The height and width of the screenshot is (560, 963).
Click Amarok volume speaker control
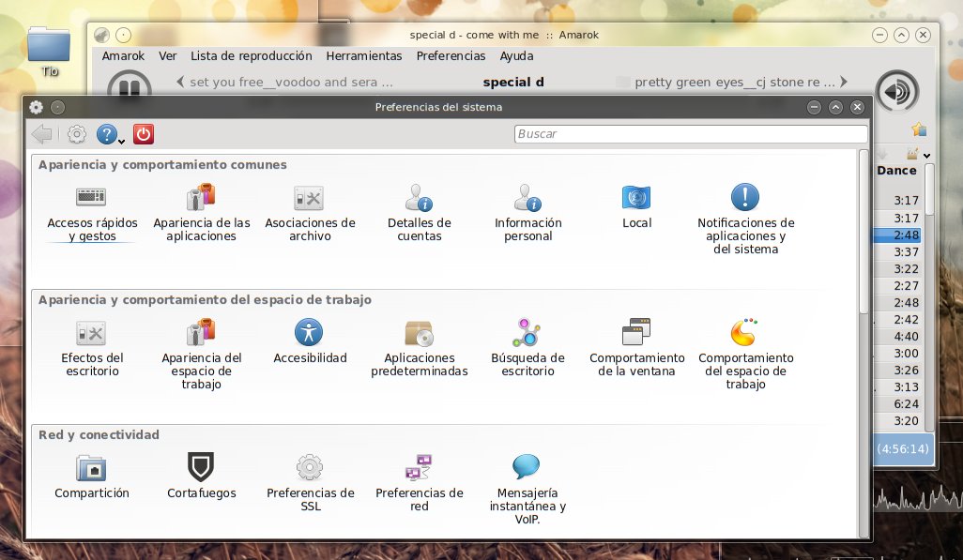[x=897, y=92]
